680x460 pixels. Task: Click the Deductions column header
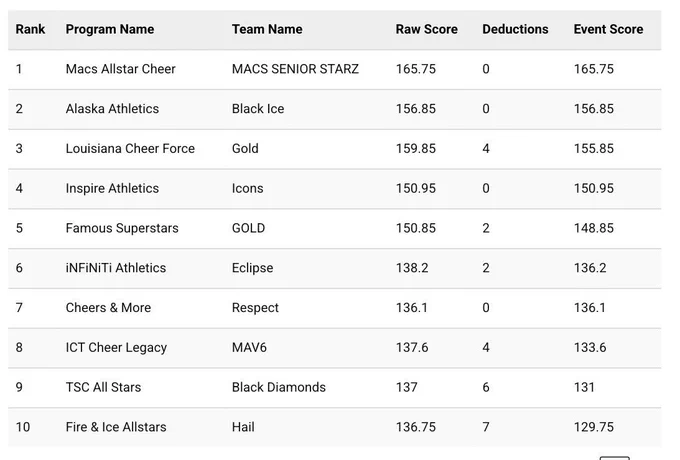(x=515, y=29)
